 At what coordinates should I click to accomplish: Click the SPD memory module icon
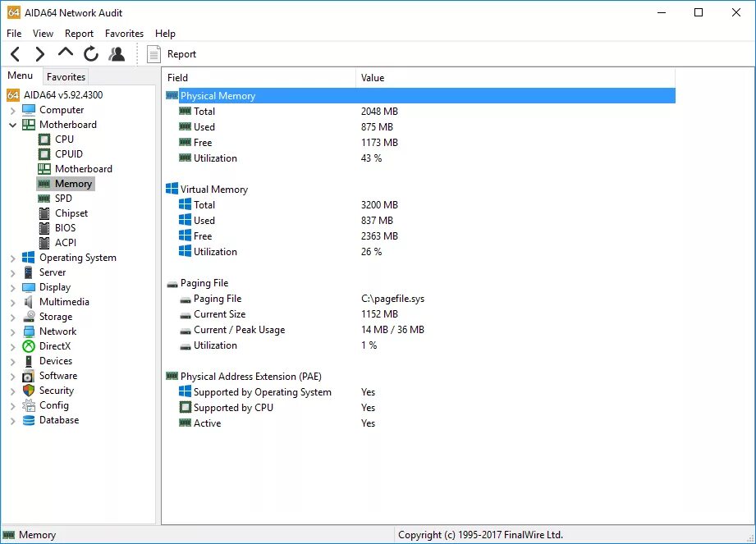(44, 199)
